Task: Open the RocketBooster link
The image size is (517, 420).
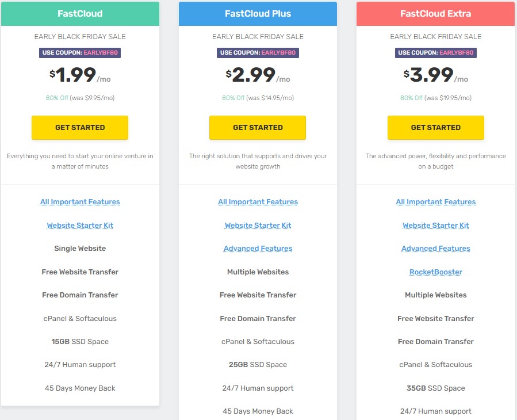Action: pos(435,272)
